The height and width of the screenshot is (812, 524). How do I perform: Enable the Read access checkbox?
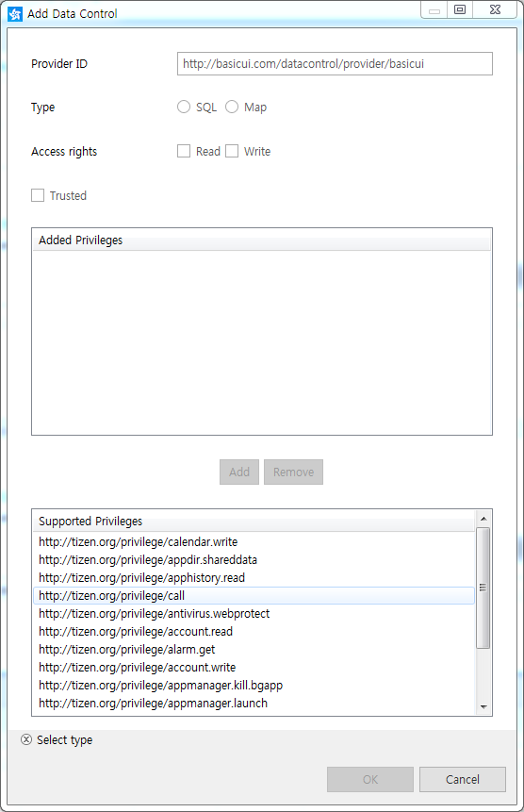(x=184, y=151)
